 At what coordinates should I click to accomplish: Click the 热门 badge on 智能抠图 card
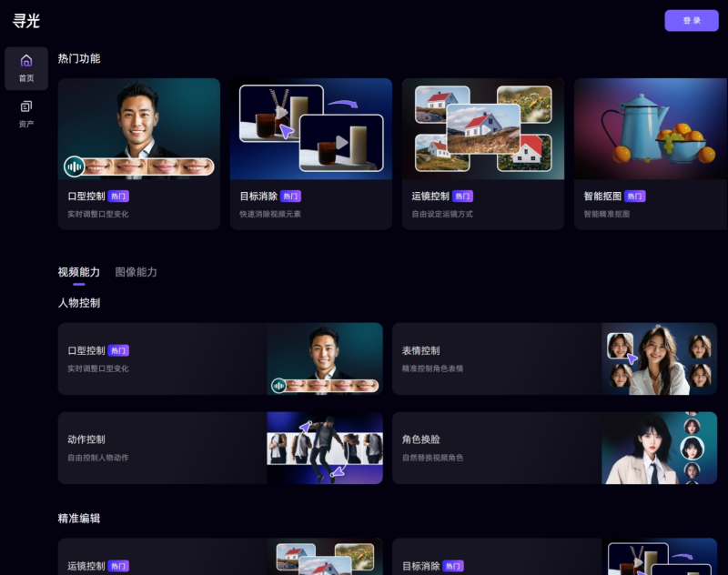click(x=634, y=197)
